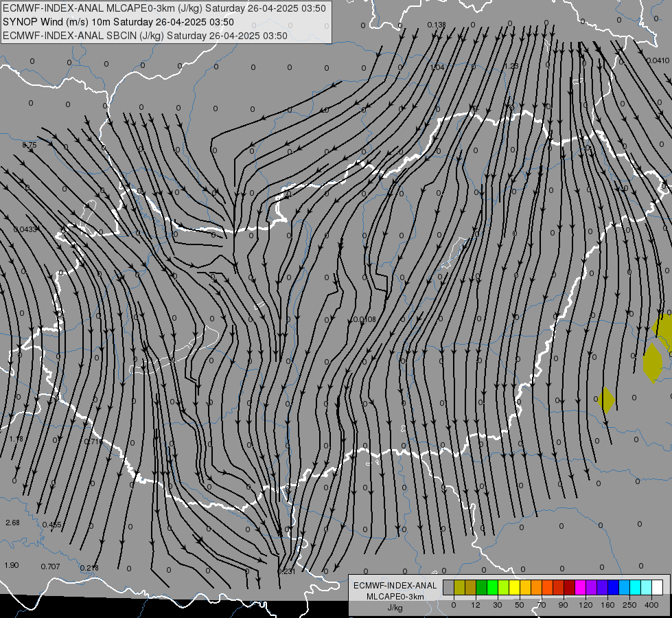Click map value 0.0410

point(658,60)
